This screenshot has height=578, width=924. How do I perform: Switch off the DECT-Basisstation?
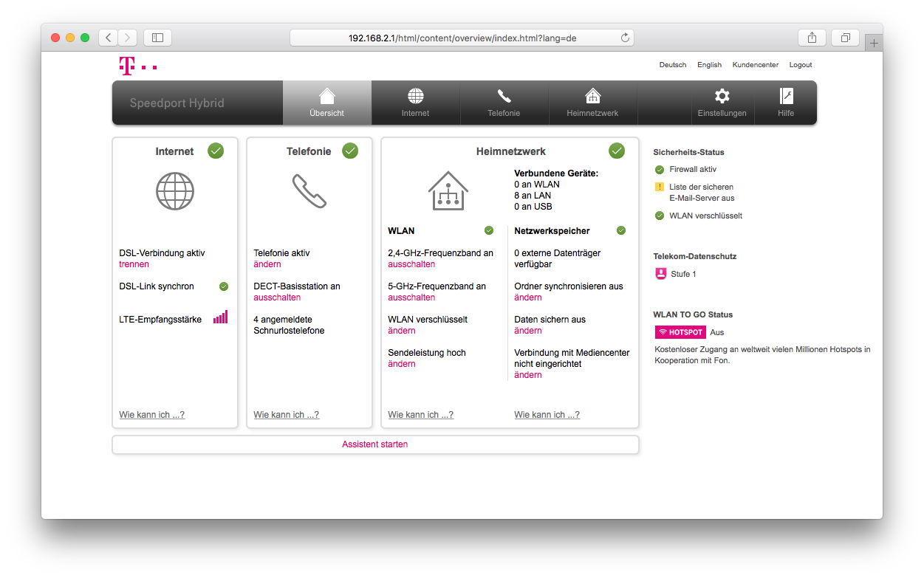point(277,297)
